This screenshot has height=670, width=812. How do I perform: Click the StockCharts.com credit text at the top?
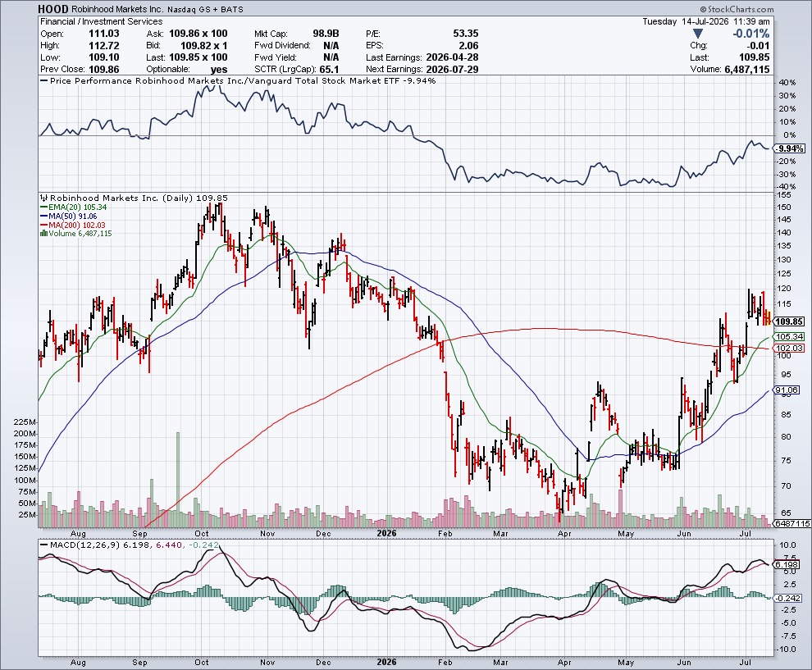737,9
